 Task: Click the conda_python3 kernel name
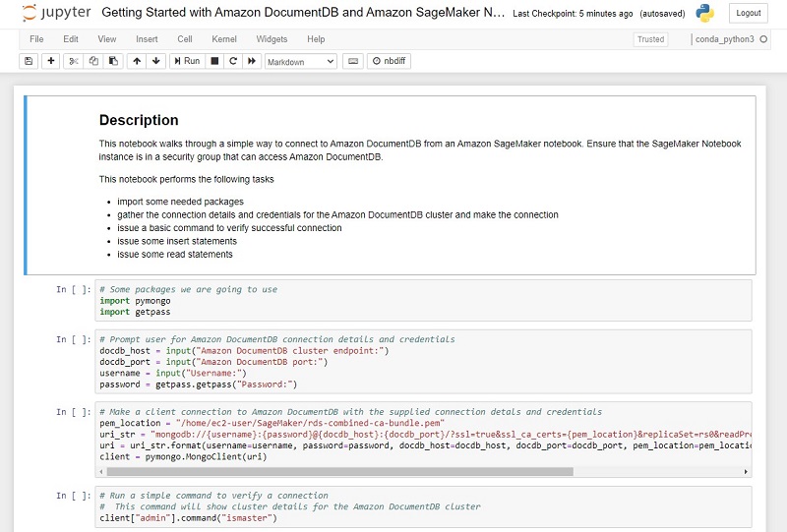pos(724,39)
